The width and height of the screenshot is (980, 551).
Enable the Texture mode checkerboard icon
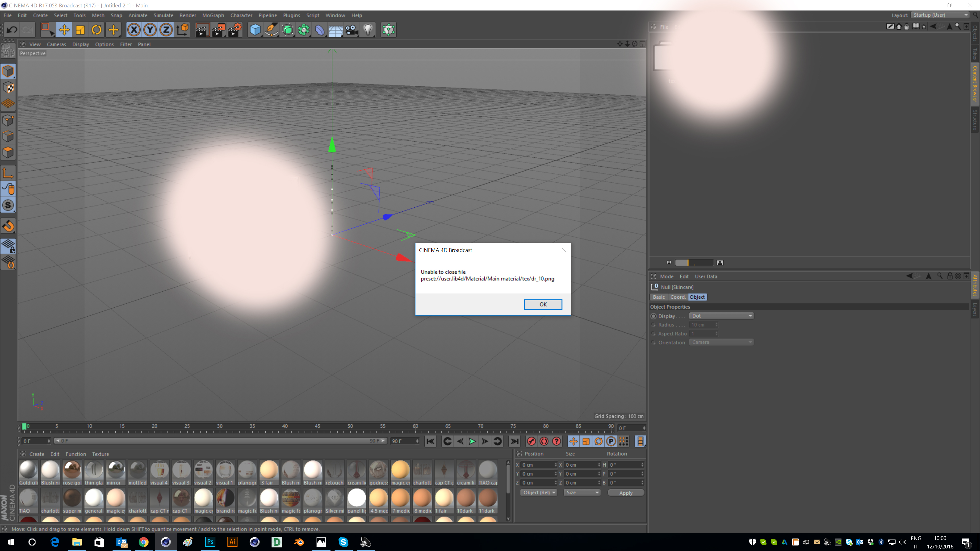(x=8, y=87)
